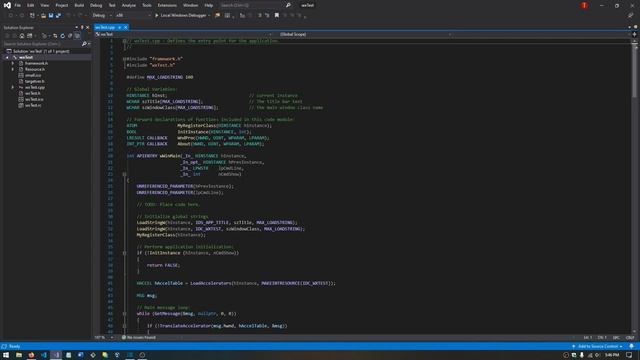Expand the wxTest.cpp tree node arrow
This screenshot has height=360, width=640.
tap(13, 87)
